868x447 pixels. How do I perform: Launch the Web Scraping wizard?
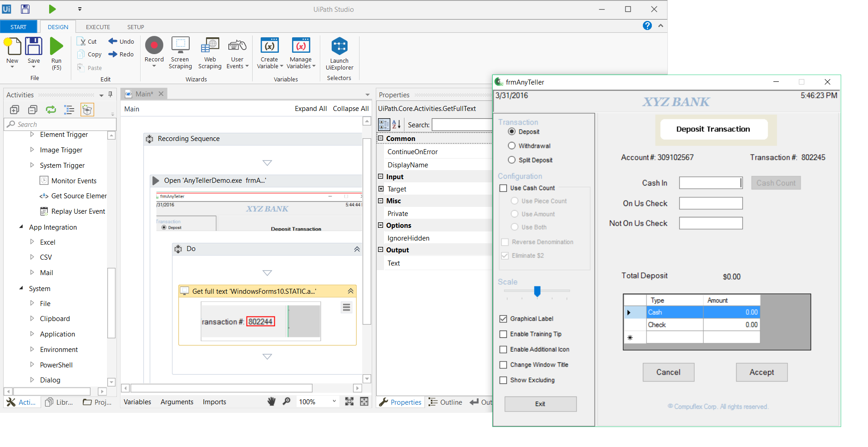pos(210,46)
